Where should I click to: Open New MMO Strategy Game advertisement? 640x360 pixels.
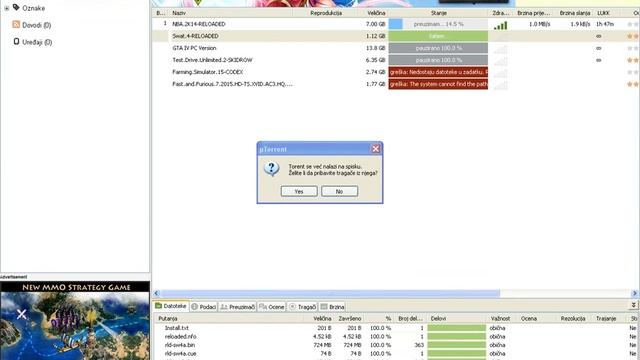pyautogui.click(x=75, y=320)
